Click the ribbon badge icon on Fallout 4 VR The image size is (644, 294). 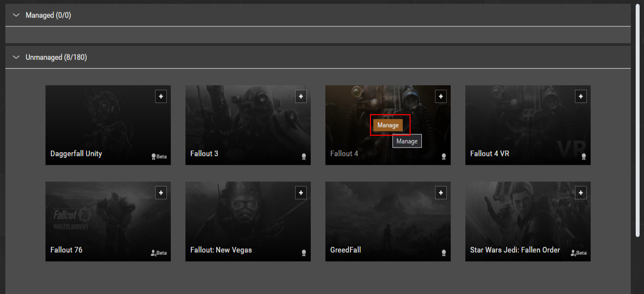[x=584, y=157]
